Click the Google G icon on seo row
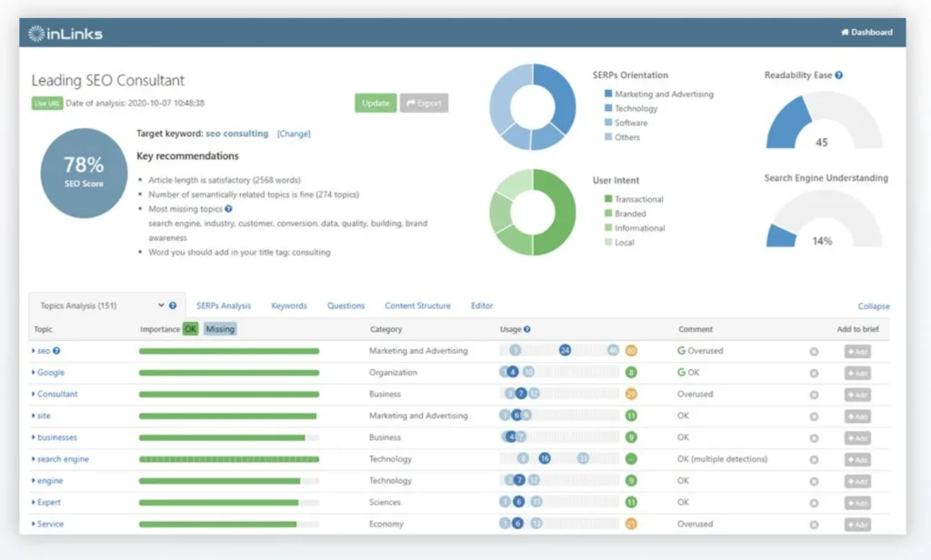 (681, 351)
